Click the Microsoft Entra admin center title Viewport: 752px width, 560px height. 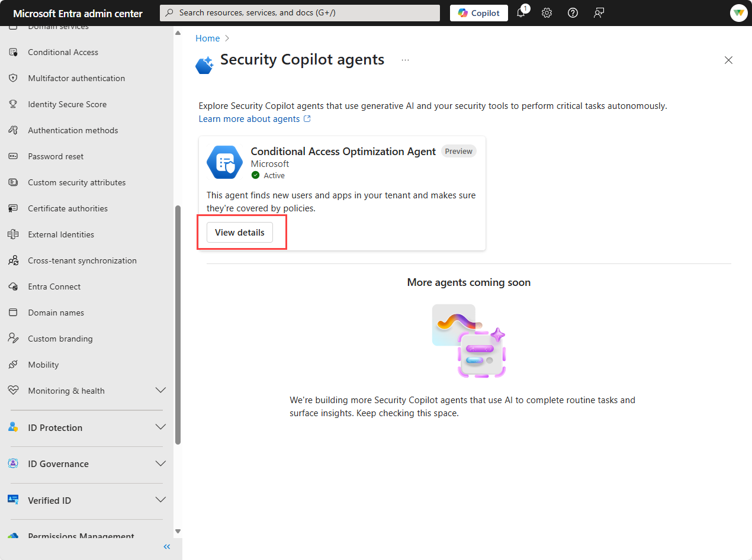click(x=78, y=13)
